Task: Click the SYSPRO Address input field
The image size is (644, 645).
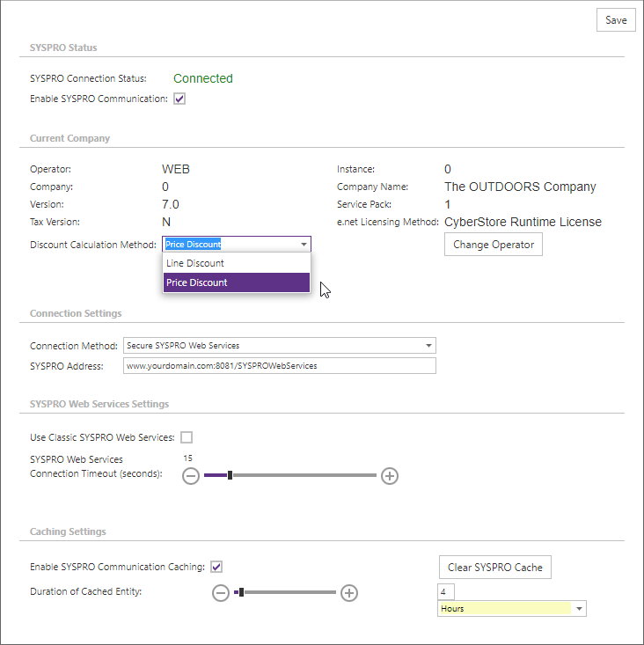Action: [280, 366]
